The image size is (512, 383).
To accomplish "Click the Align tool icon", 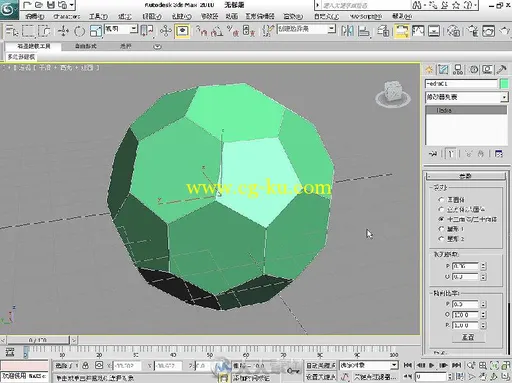I will (364, 31).
